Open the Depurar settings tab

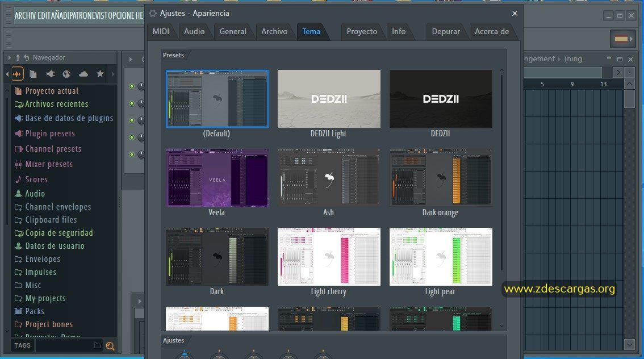446,32
